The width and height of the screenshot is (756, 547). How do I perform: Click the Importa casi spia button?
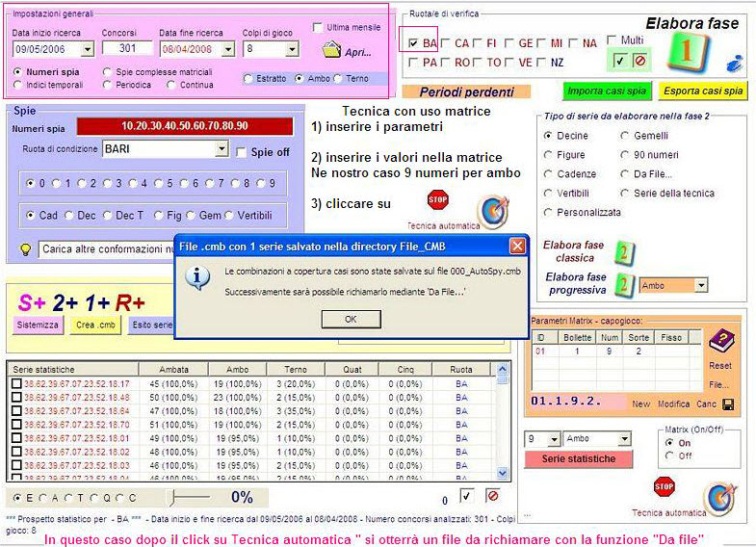(607, 91)
